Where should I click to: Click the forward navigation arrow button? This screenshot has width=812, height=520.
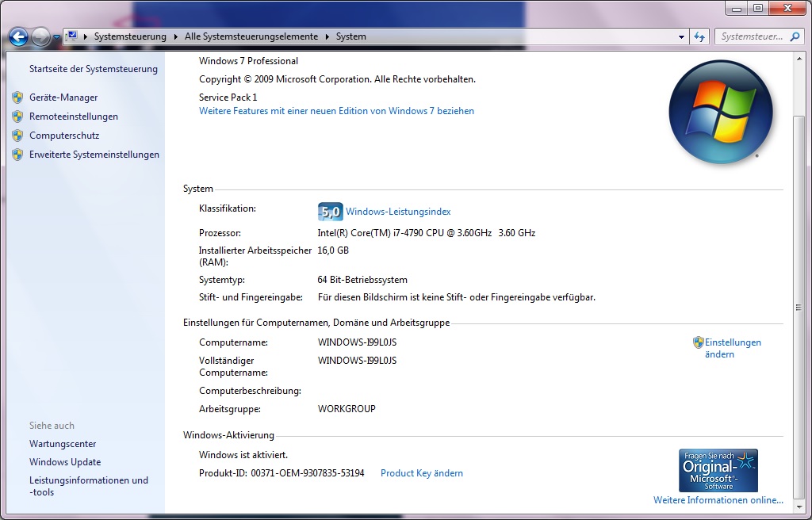point(40,36)
